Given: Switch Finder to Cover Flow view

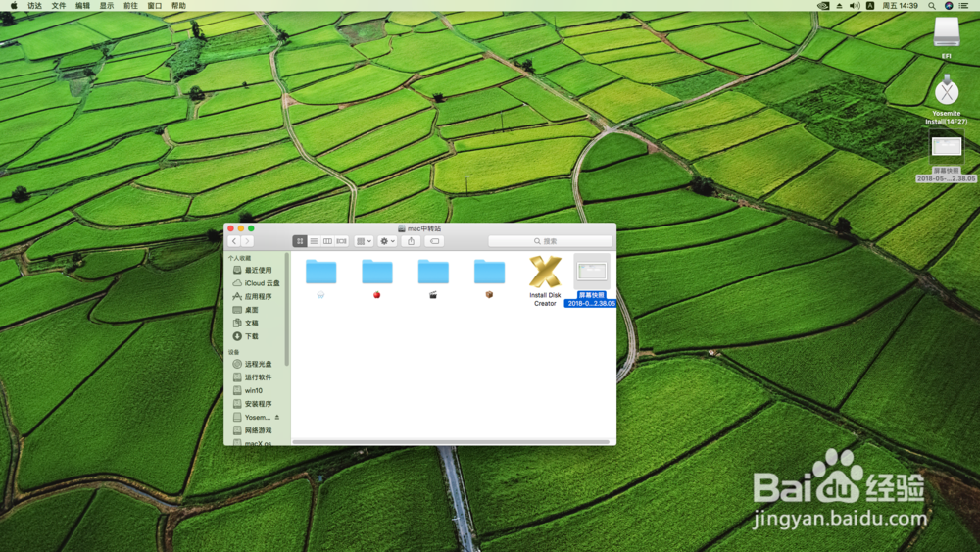Looking at the screenshot, I should (x=341, y=241).
